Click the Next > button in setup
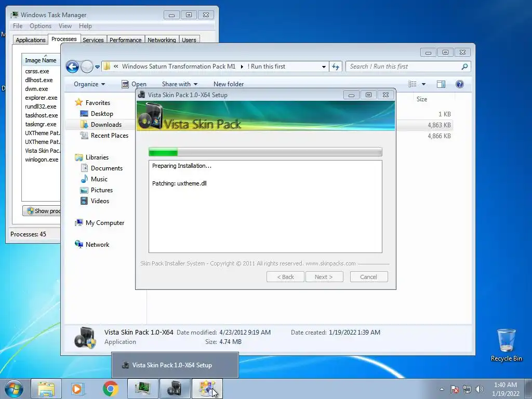532x399 pixels. pyautogui.click(x=324, y=277)
